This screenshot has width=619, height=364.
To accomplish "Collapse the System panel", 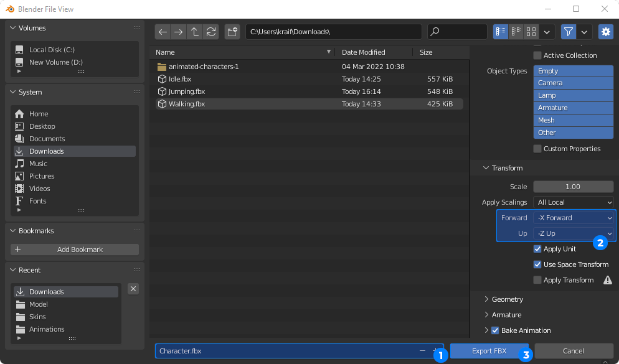I will tap(12, 92).
